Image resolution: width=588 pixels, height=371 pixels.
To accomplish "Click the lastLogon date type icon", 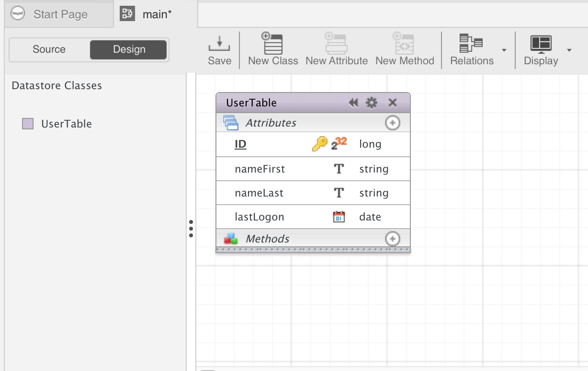I will pos(339,216).
